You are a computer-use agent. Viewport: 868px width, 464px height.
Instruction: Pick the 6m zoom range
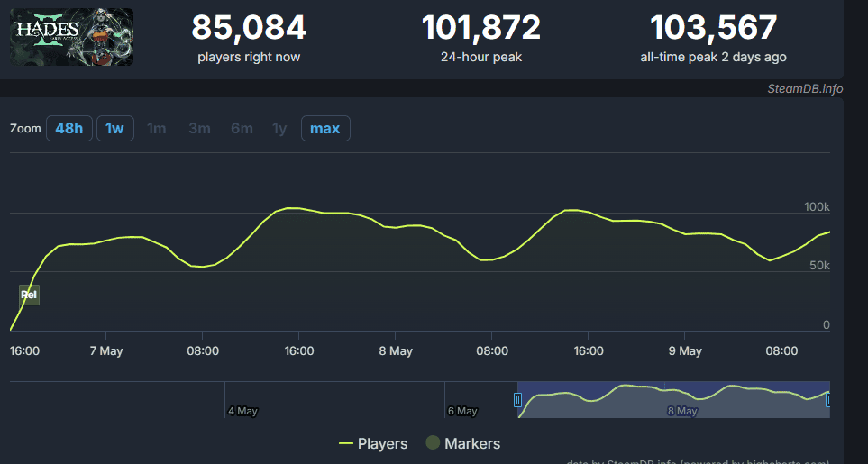tap(242, 128)
